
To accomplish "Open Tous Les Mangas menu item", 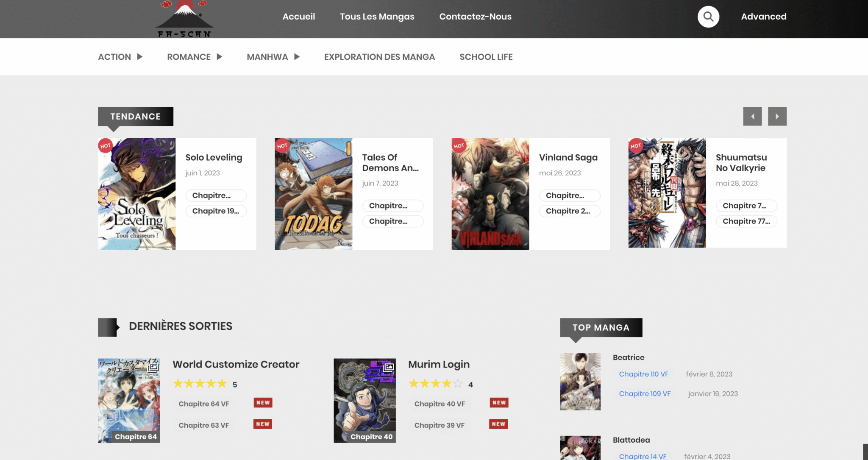I will click(x=377, y=17).
